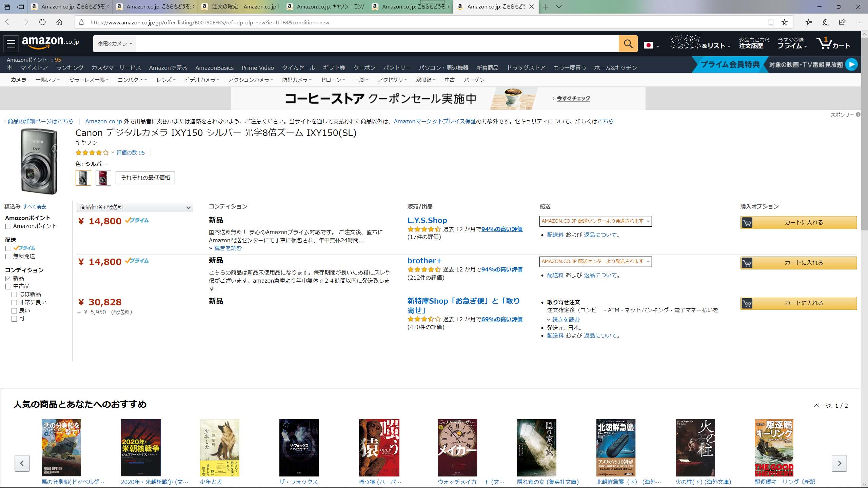The width and height of the screenshot is (868, 488).
Task: Open the favorites hub icon
Action: pos(809,22)
